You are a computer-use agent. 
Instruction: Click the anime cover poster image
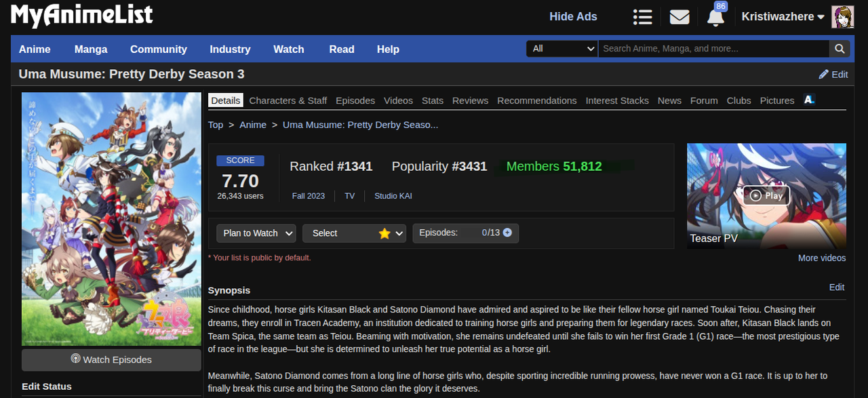pos(111,219)
